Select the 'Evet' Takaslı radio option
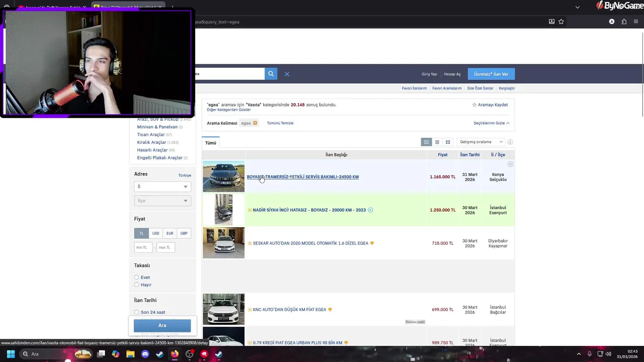The image size is (644, 362). click(x=136, y=278)
